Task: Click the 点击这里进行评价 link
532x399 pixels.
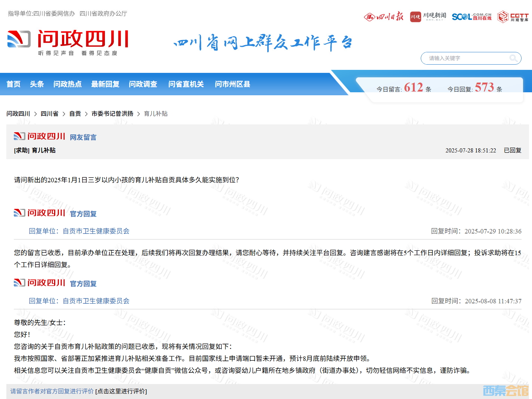Action: tap(121, 391)
